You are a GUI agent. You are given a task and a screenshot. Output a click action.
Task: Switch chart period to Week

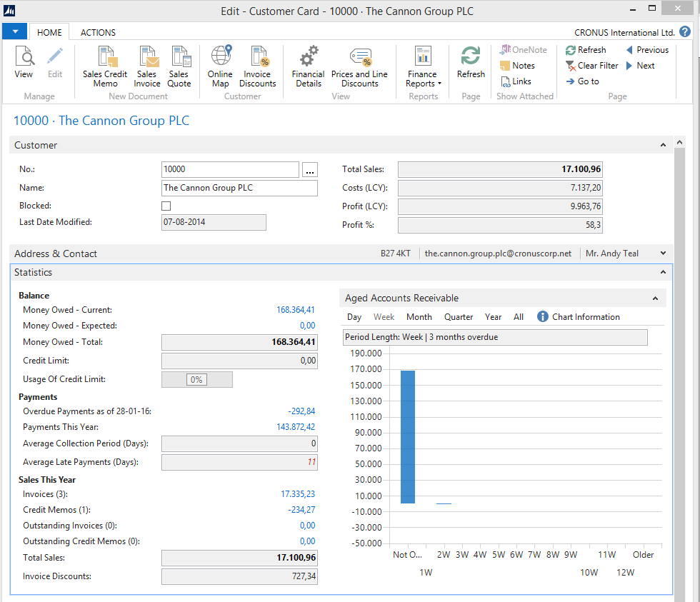(x=384, y=316)
